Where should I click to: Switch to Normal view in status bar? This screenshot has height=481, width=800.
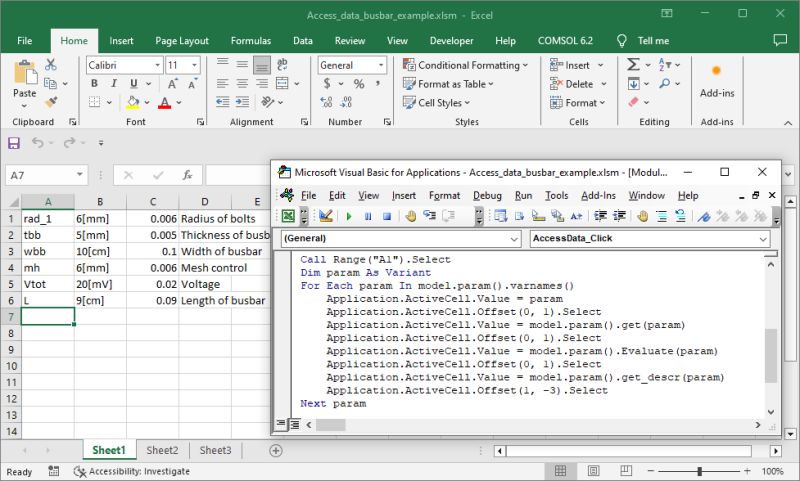click(x=560, y=471)
